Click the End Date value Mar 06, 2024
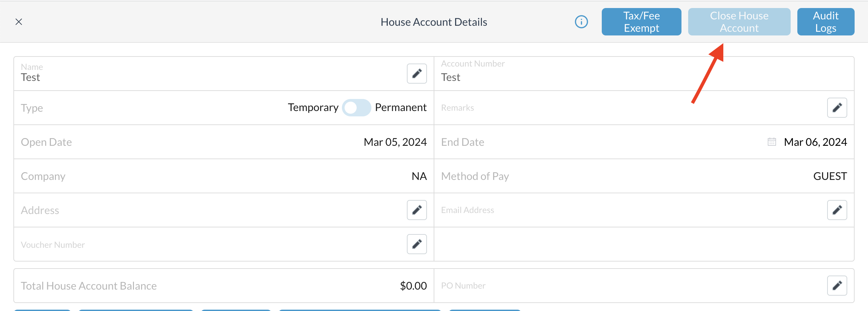The image size is (868, 311). coord(815,142)
